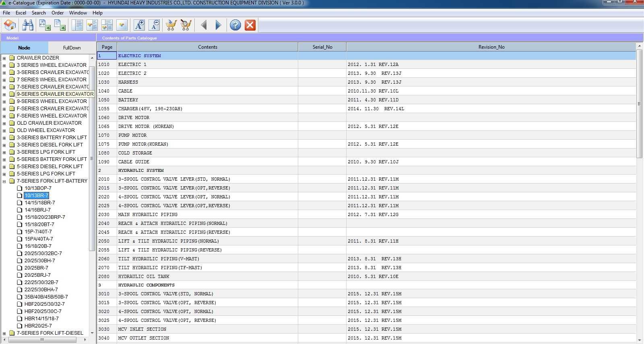Open the Order menu
644x344 pixels.
[58, 12]
